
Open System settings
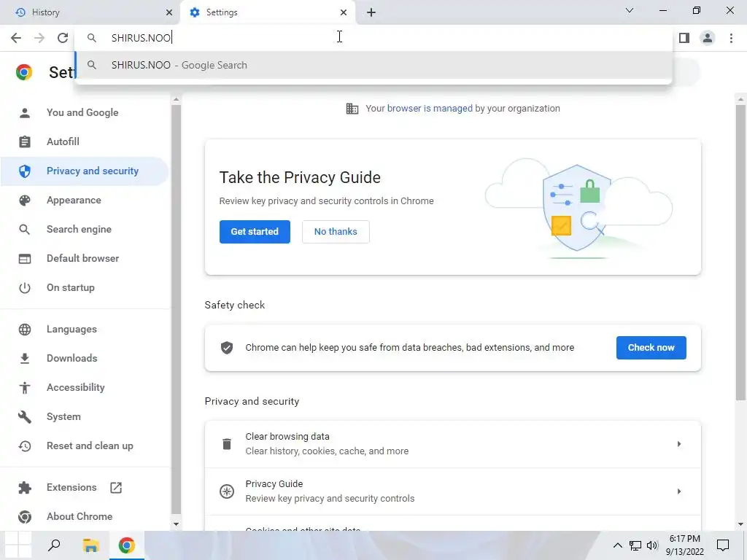(85, 416)
